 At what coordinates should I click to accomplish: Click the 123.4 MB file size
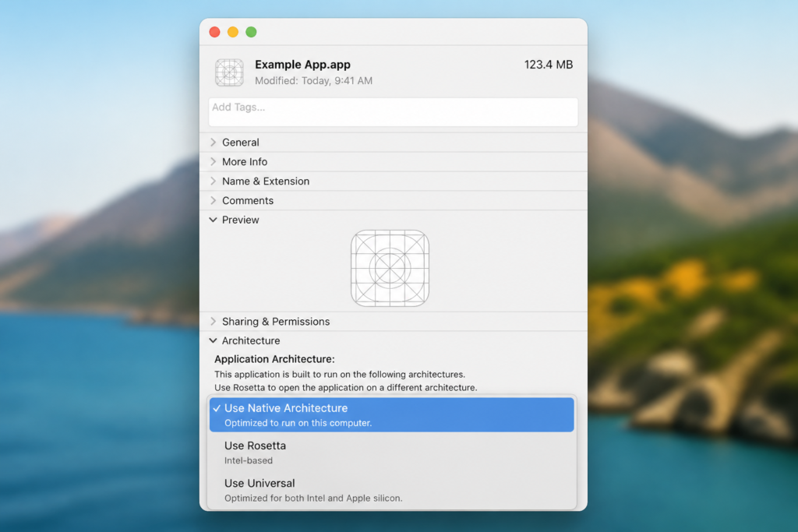coord(548,65)
